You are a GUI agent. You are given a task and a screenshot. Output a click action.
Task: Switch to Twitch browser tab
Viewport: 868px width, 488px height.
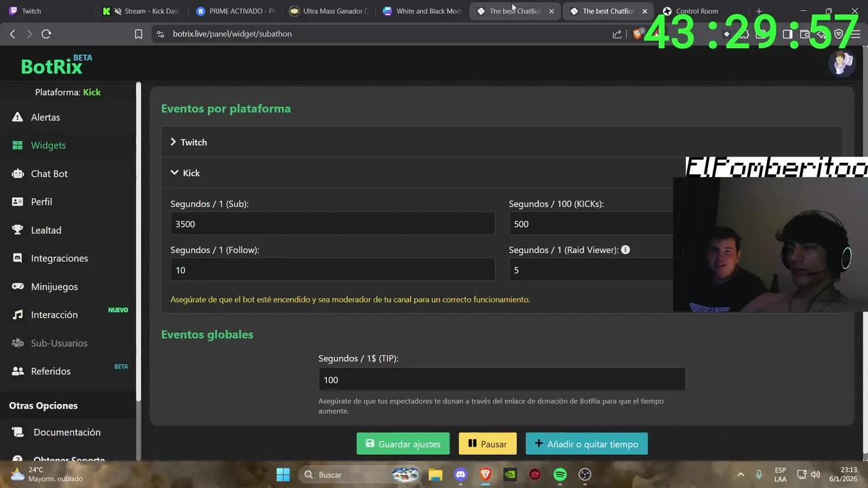(47, 11)
